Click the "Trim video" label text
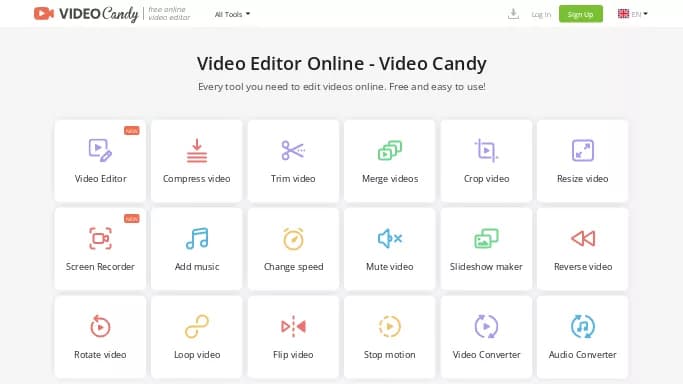683x384 pixels. [x=293, y=179]
